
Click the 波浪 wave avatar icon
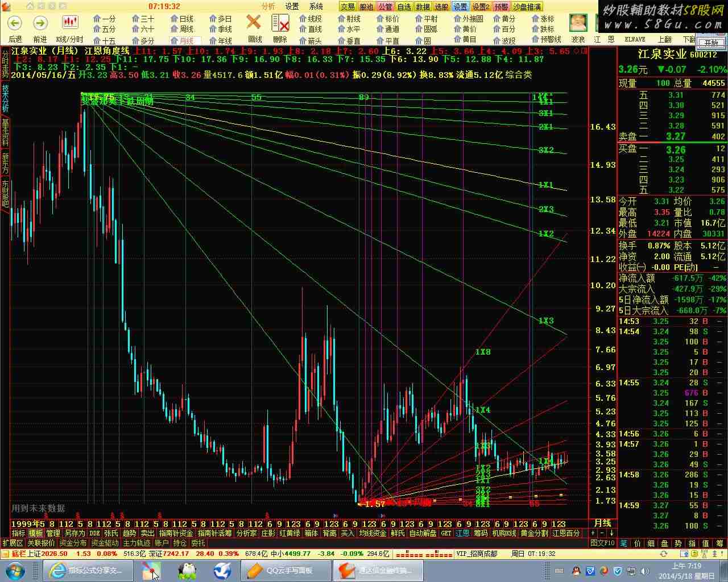[x=578, y=23]
